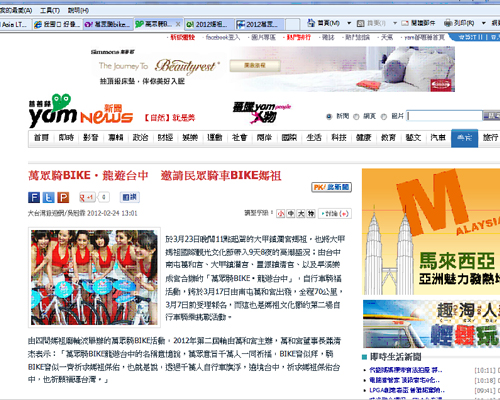Click the printer icon in toolbar
Viewport: 500px width, 400px height.
448,23
